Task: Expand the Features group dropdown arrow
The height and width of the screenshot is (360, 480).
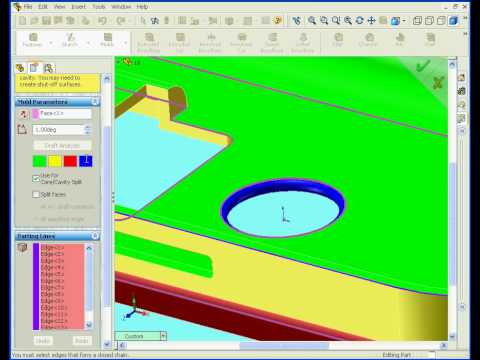Action: (x=51, y=43)
